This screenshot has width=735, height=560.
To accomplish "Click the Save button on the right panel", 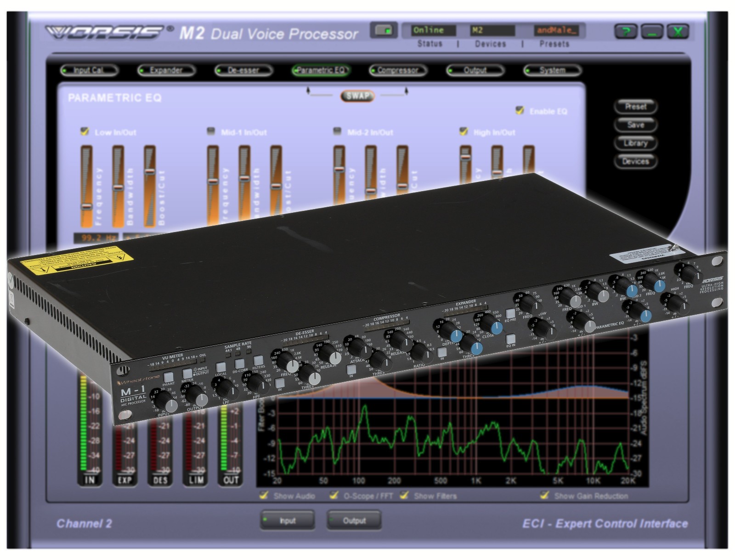I will coord(636,125).
